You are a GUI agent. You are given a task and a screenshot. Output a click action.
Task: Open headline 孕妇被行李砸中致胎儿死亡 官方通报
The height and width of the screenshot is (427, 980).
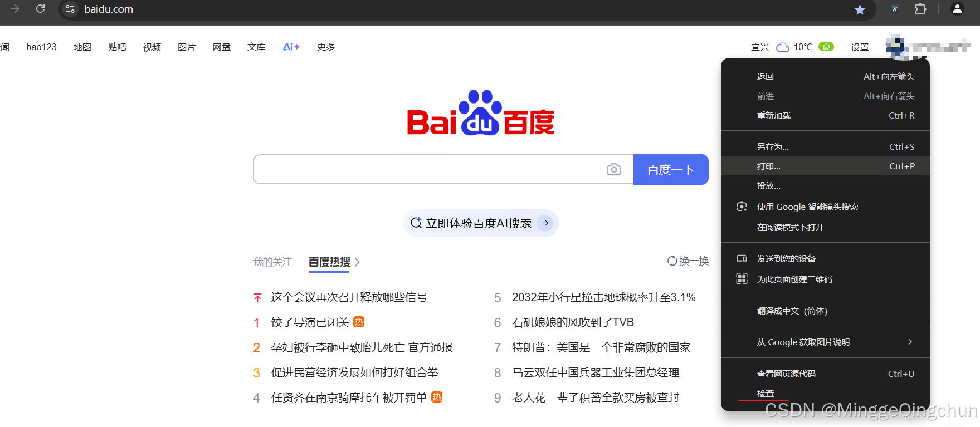coord(362,347)
